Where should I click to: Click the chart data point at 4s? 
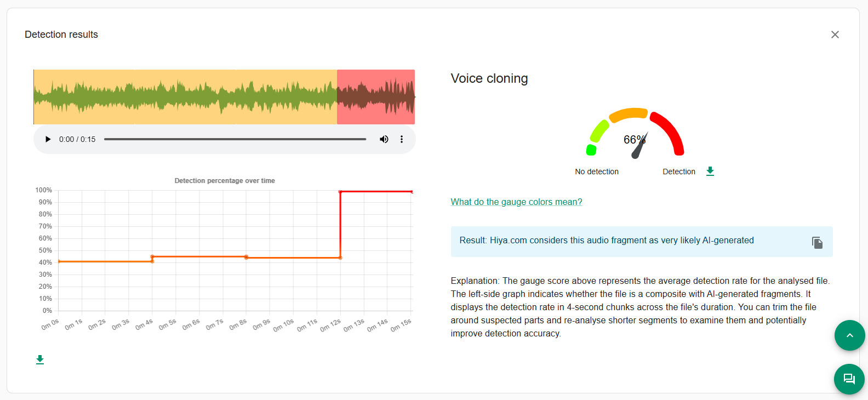click(x=152, y=256)
